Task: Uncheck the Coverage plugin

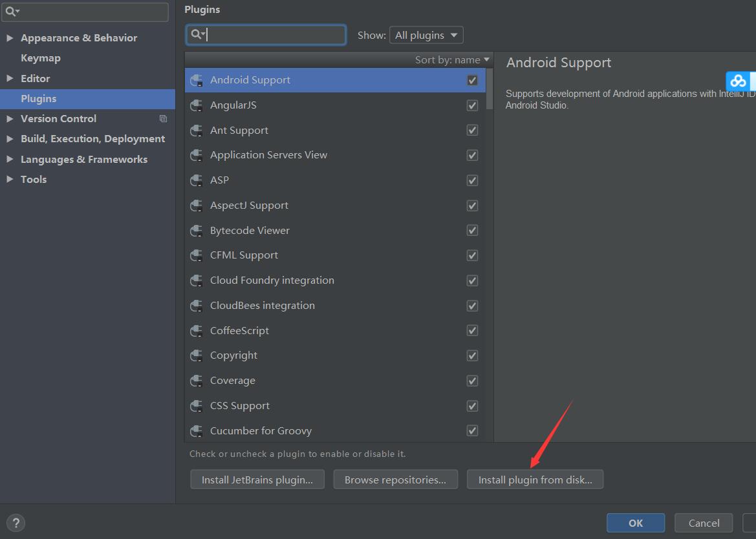Action: point(473,381)
